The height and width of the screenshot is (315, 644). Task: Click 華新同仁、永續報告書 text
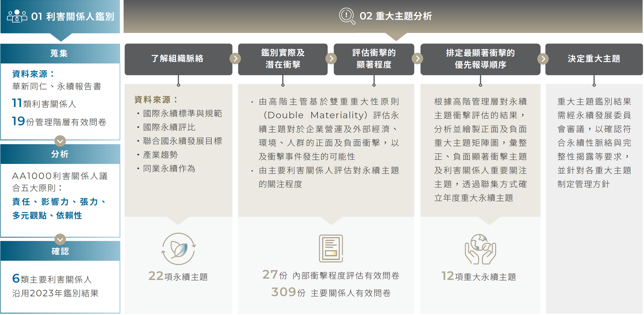[57, 86]
